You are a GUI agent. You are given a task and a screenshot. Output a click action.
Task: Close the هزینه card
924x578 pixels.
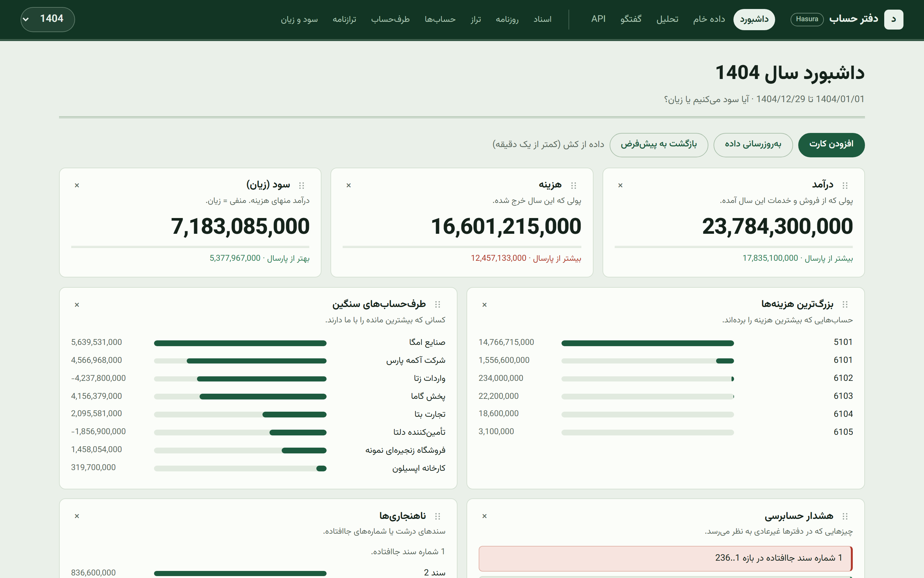tap(349, 185)
